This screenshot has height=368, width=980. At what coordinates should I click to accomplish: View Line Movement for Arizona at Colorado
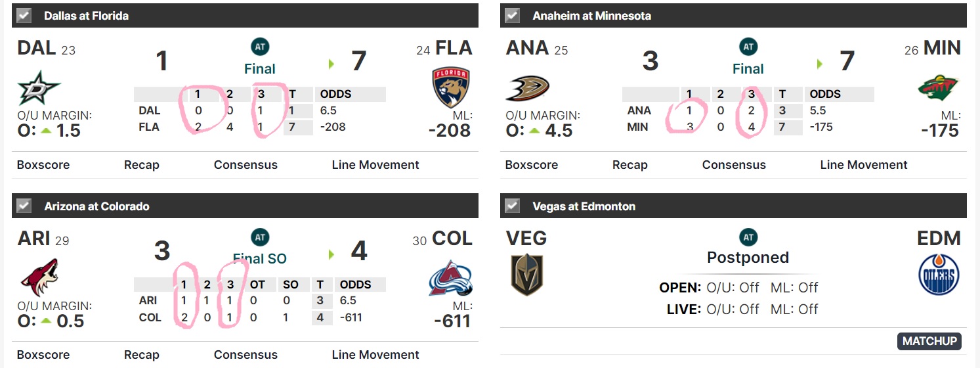(x=375, y=355)
